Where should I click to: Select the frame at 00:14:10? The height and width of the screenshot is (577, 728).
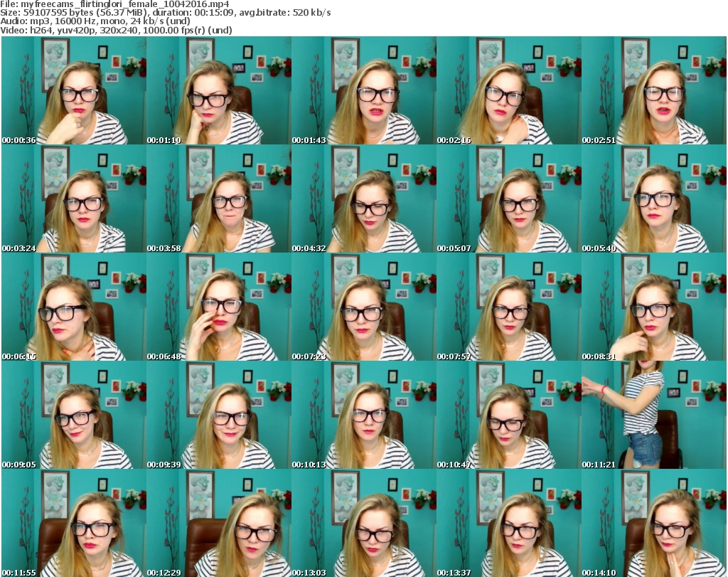click(654, 523)
